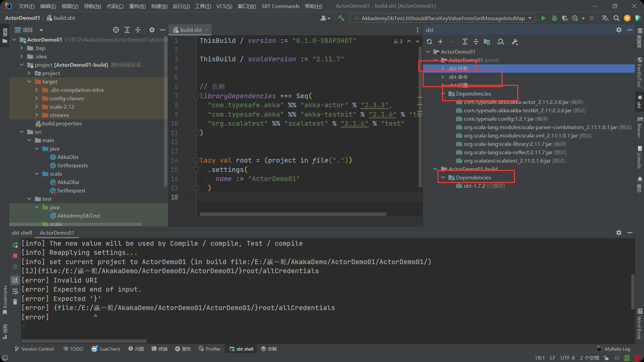Run the selected test configuration
Image resolution: width=644 pixels, height=362 pixels.
(543, 18)
